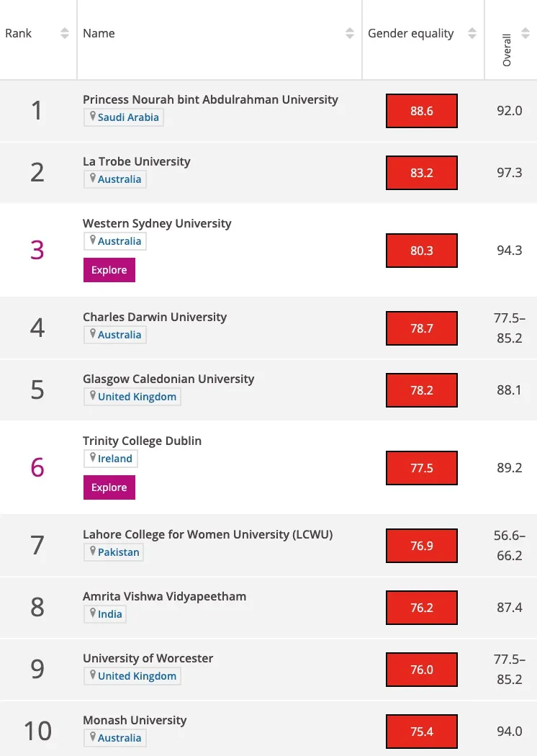Click the Pakistan location tag
The height and width of the screenshot is (756, 537).
[114, 552]
